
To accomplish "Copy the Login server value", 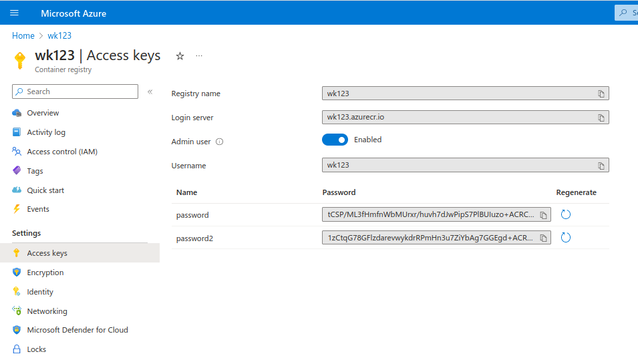I will point(601,118).
